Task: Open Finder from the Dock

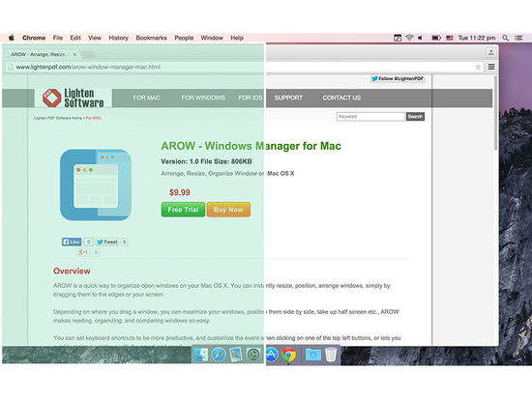Action: click(201, 355)
